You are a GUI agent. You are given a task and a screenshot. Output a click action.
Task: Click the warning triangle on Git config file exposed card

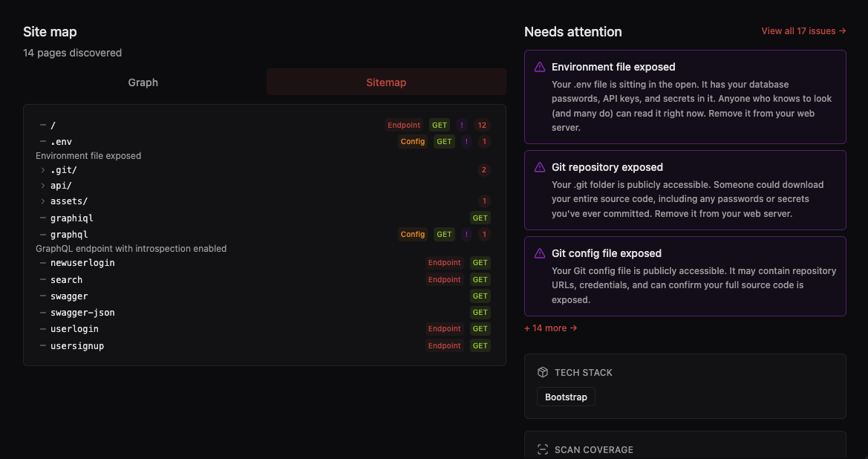point(540,253)
